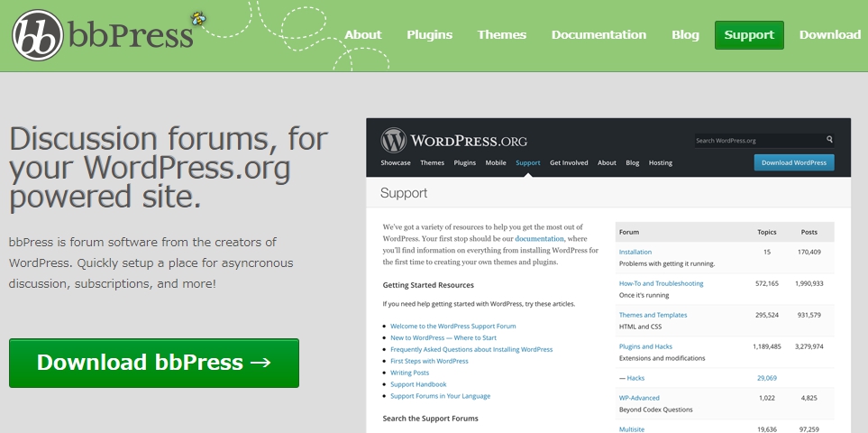Open About in the WordPress.org nav
Screen dimensions: 868x433
(607, 162)
